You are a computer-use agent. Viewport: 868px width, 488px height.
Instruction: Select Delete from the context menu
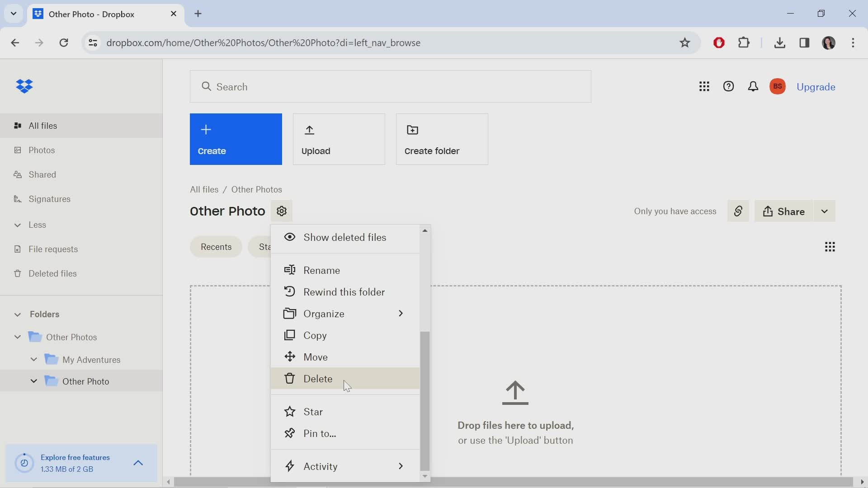point(318,378)
